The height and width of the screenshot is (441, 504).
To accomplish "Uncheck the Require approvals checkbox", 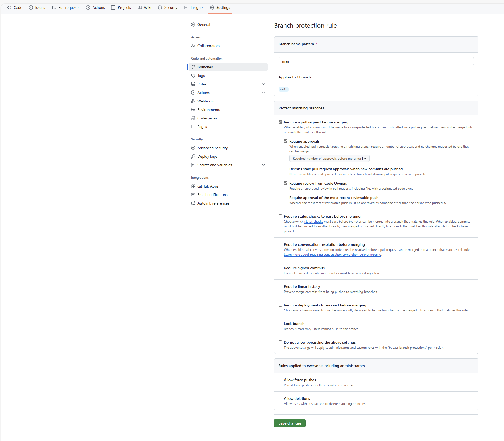I will click(x=286, y=141).
